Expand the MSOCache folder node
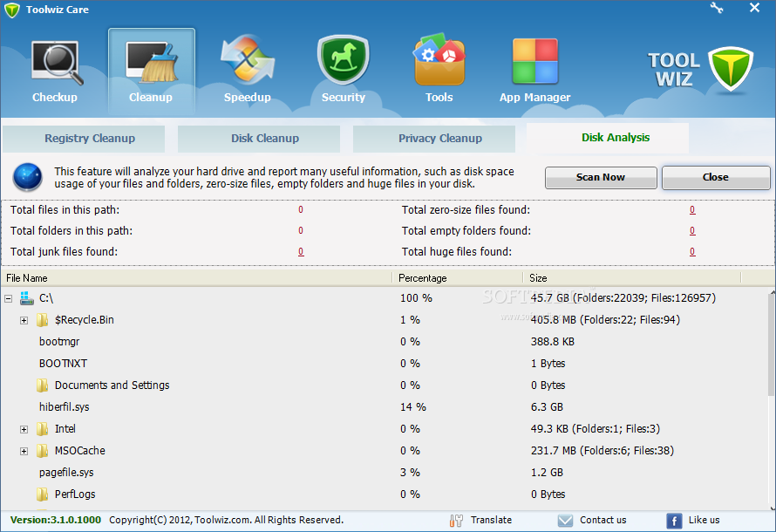The width and height of the screenshot is (776, 532). pyautogui.click(x=24, y=451)
